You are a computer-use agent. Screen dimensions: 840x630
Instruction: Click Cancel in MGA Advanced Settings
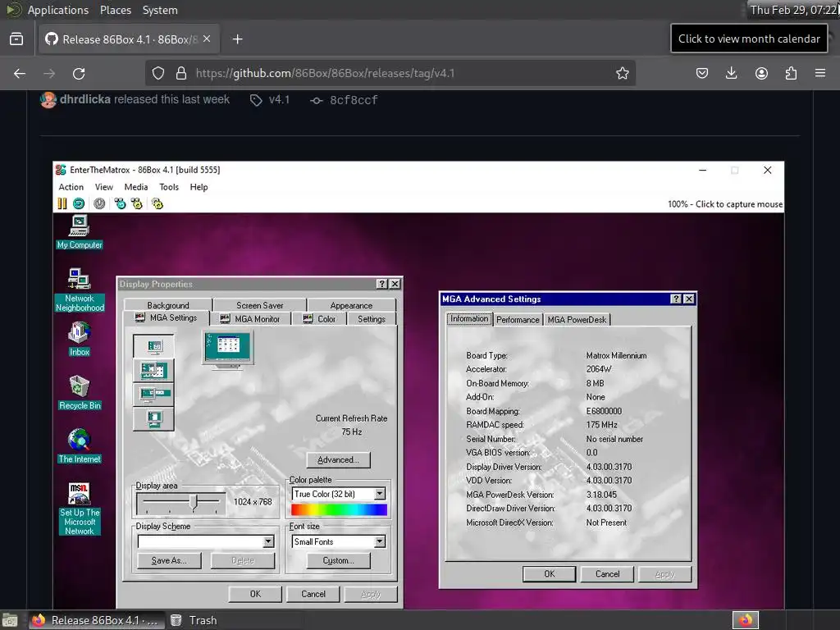(x=608, y=573)
